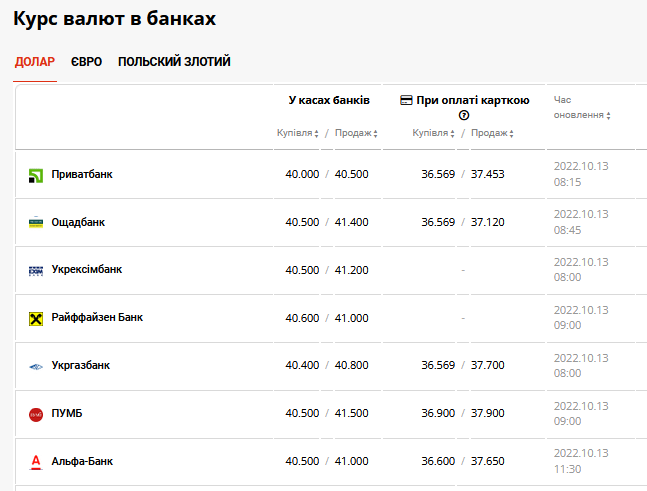
Task: Click the Укрексімбанк logo icon
Action: pos(36,270)
